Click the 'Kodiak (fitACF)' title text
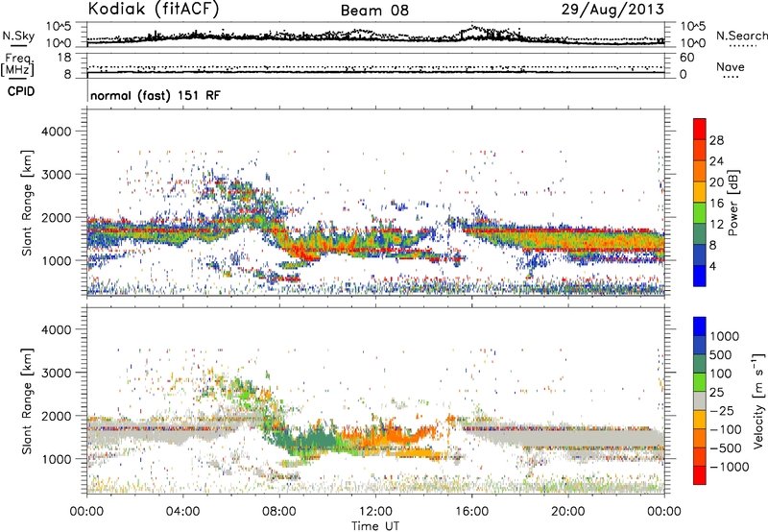 tap(154, 9)
